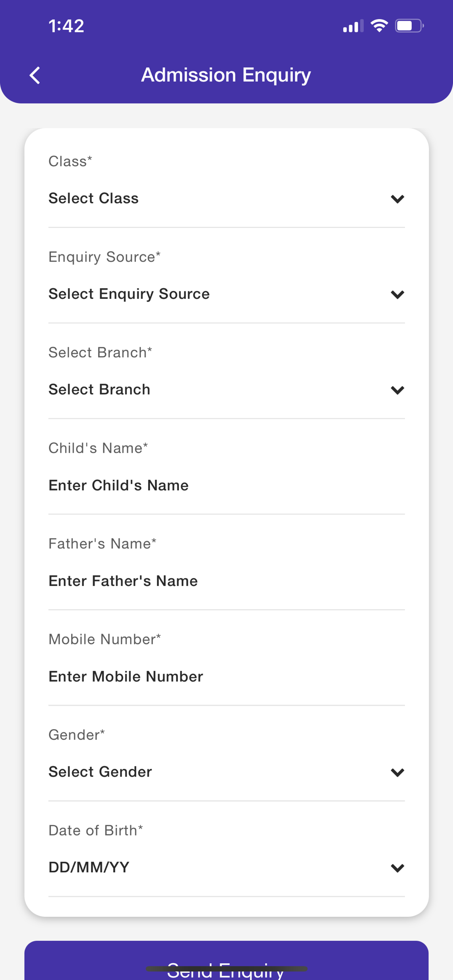Focus the Enter Child's Name field
The width and height of the screenshot is (453, 980).
226,485
